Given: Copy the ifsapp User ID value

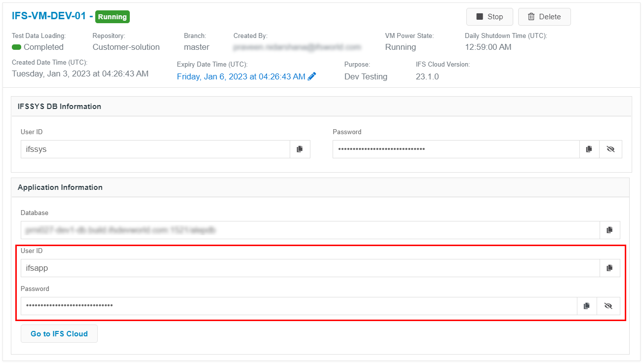Looking at the screenshot, I should (609, 268).
